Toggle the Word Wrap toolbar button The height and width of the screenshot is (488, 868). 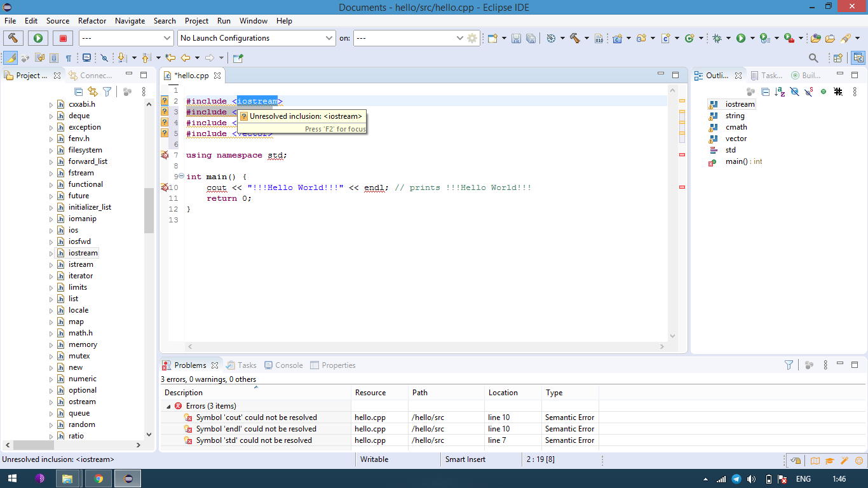tap(39, 58)
